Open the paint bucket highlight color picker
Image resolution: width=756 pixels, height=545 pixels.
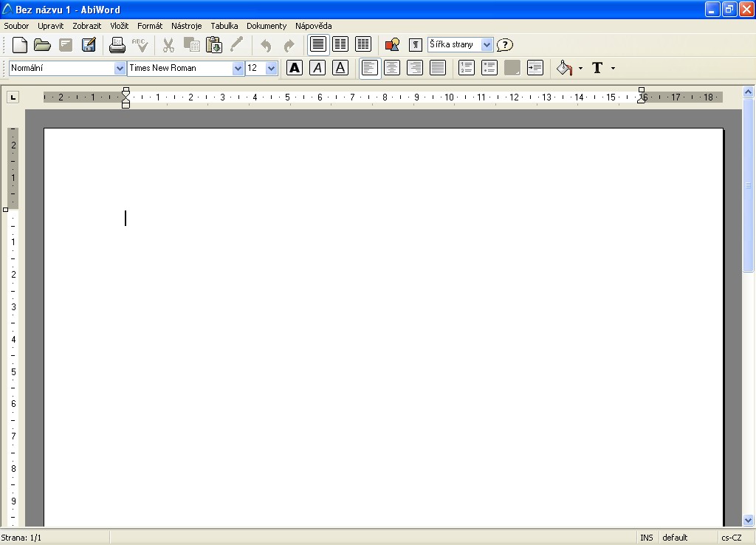pyautogui.click(x=565, y=68)
